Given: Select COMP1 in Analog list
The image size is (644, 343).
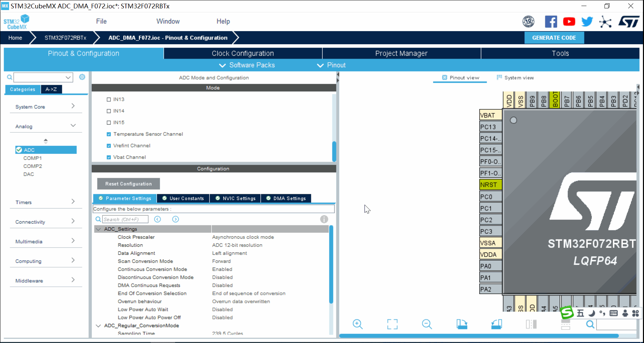Looking at the screenshot, I should [32, 158].
